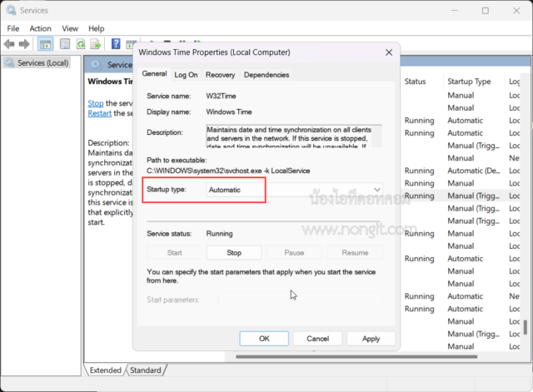Go forward with the toolbar Forward arrow
Screen dimensions: 533x392
point(24,44)
